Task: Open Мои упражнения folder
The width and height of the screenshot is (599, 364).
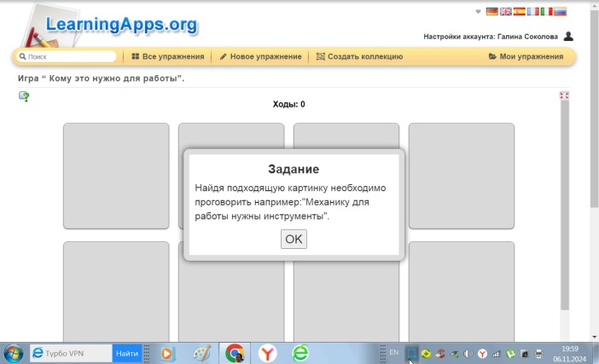Action: pyautogui.click(x=526, y=57)
